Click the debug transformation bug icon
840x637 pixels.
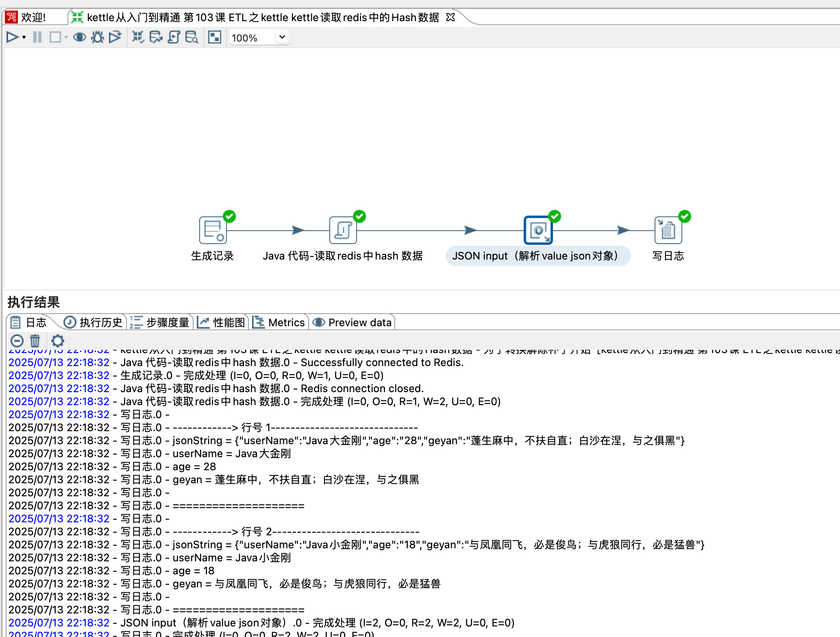tap(97, 37)
